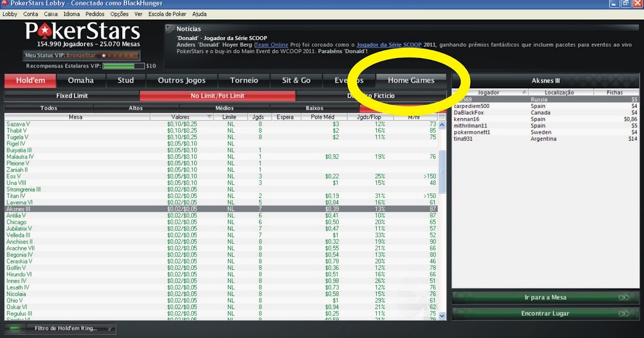Open the Idioma menu
This screenshot has width=644, height=338.
tap(72, 14)
